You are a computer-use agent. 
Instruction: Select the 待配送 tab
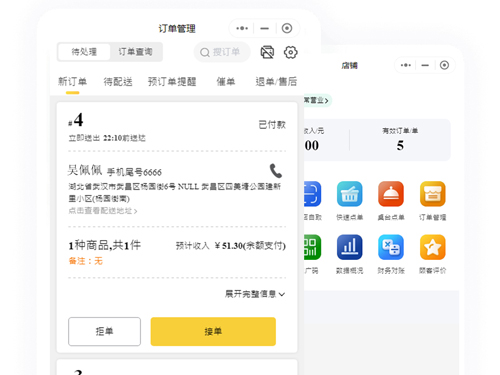pyautogui.click(x=118, y=82)
